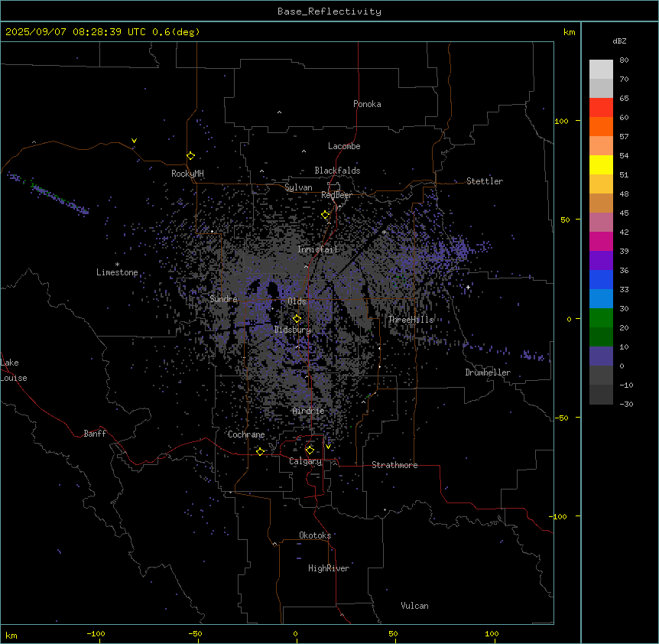Click the yellow diamond marker below RedDeer

pos(326,215)
